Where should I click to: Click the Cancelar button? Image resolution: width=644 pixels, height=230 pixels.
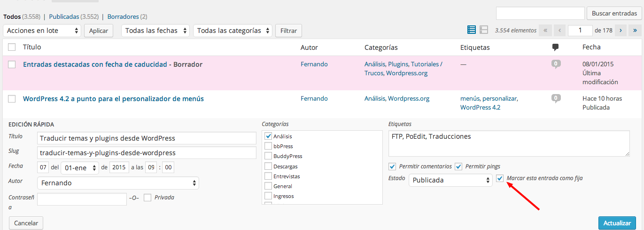tap(26, 223)
